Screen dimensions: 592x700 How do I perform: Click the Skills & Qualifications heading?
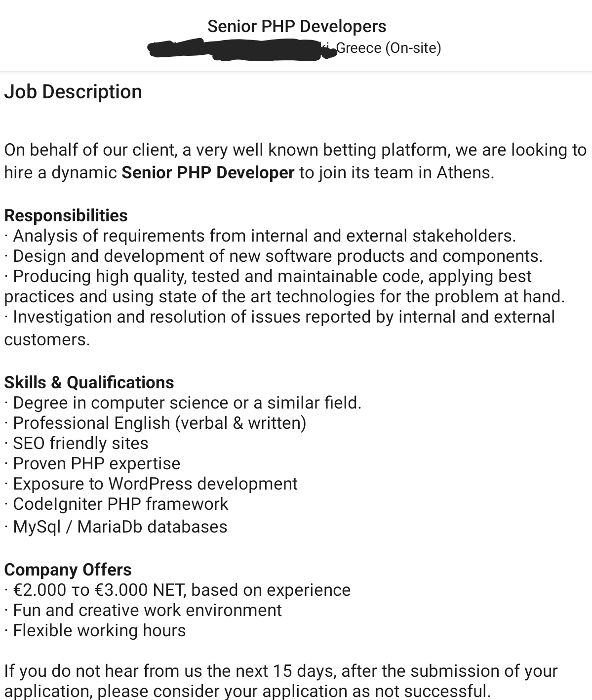tap(89, 382)
